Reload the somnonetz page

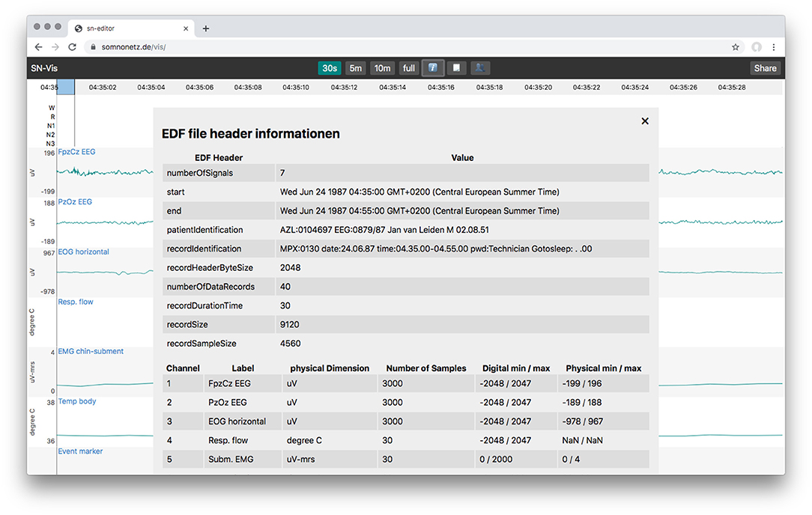73,46
